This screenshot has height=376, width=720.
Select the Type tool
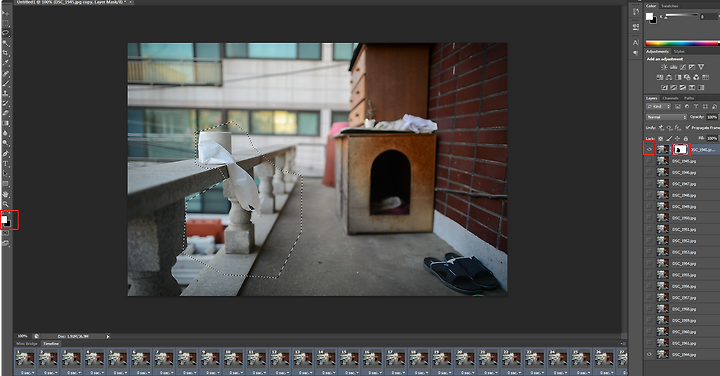[x=6, y=163]
